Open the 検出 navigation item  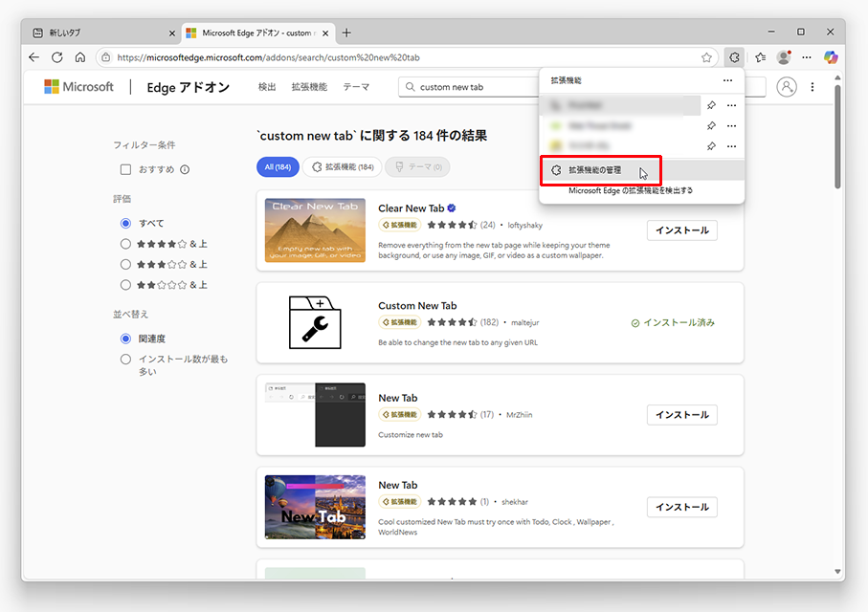(267, 87)
